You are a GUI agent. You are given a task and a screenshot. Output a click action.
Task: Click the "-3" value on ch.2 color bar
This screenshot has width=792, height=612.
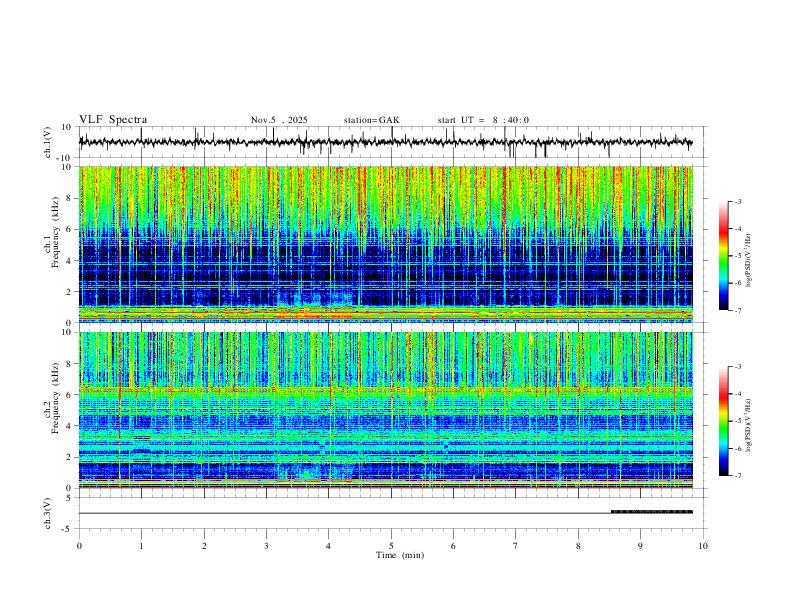(737, 367)
